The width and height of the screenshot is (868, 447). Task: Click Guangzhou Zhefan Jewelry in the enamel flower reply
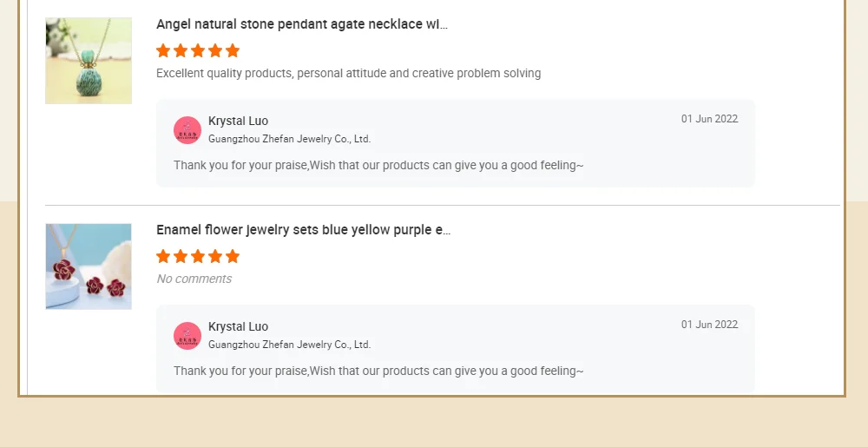pos(289,345)
